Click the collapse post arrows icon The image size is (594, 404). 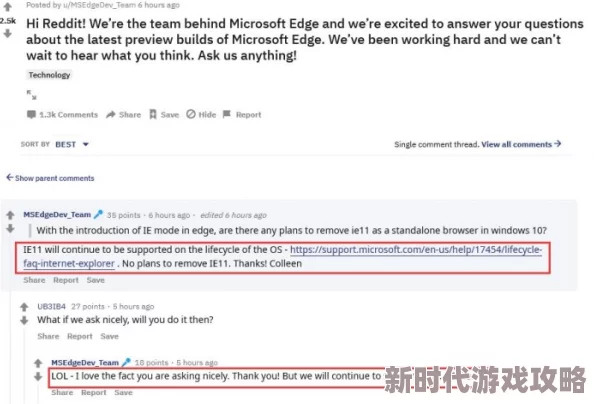click(31, 95)
